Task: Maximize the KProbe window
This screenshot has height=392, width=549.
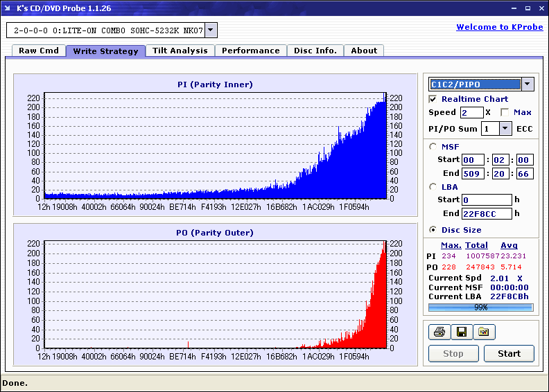Action: pyautogui.click(x=528, y=8)
